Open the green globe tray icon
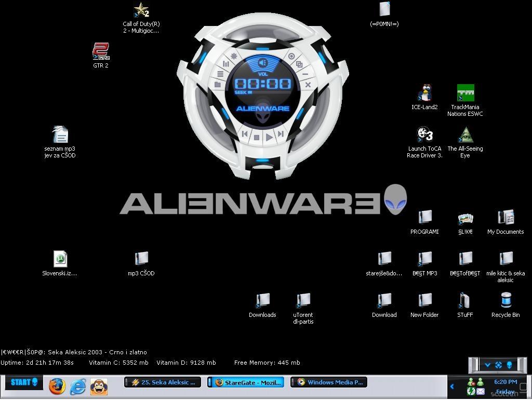The image size is (532, 400). [471, 392]
